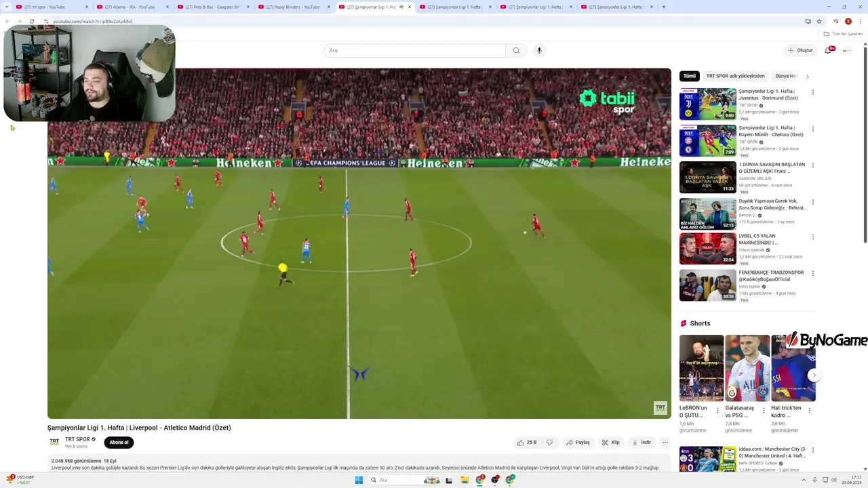Subscribe with the Abone ol button
The image size is (868, 488).
tap(119, 443)
